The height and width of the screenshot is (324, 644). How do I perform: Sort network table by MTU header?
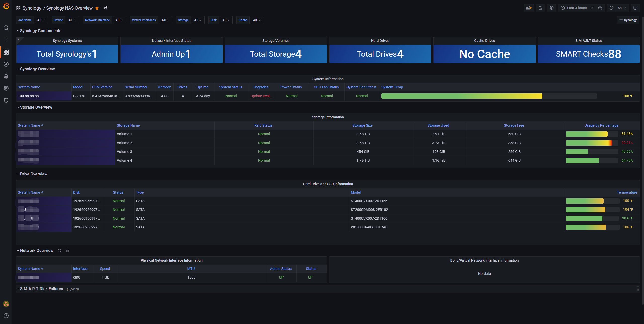click(x=191, y=269)
